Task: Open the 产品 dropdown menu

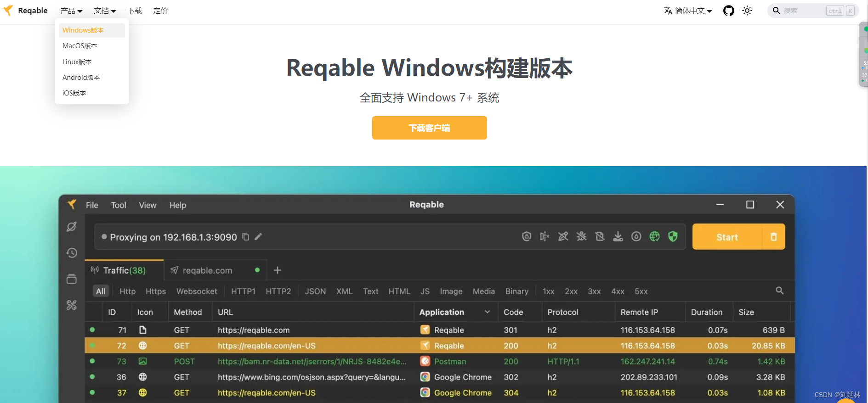Action: (x=71, y=11)
